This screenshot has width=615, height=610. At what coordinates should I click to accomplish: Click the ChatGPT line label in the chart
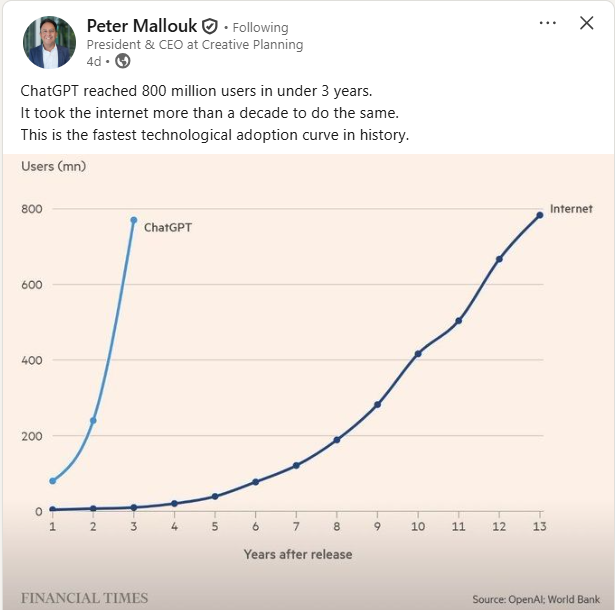[x=168, y=228]
